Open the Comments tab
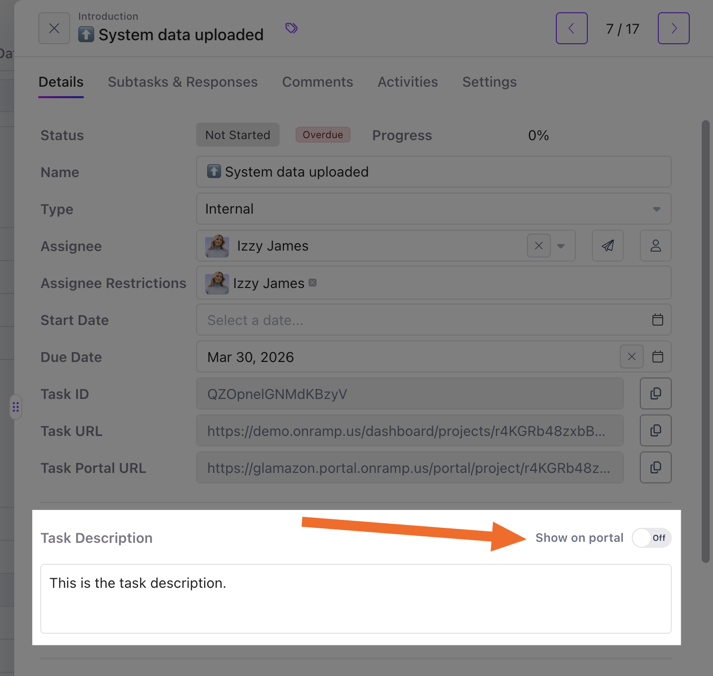Image resolution: width=713 pixels, height=676 pixels. [317, 82]
